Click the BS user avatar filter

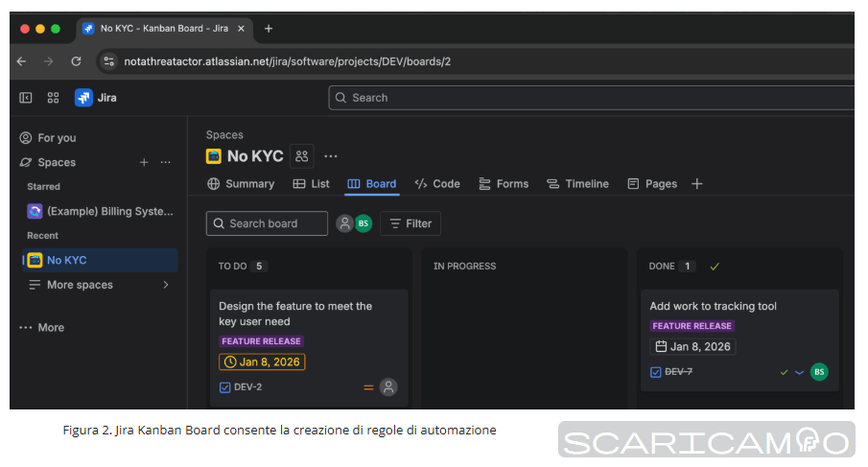(364, 223)
